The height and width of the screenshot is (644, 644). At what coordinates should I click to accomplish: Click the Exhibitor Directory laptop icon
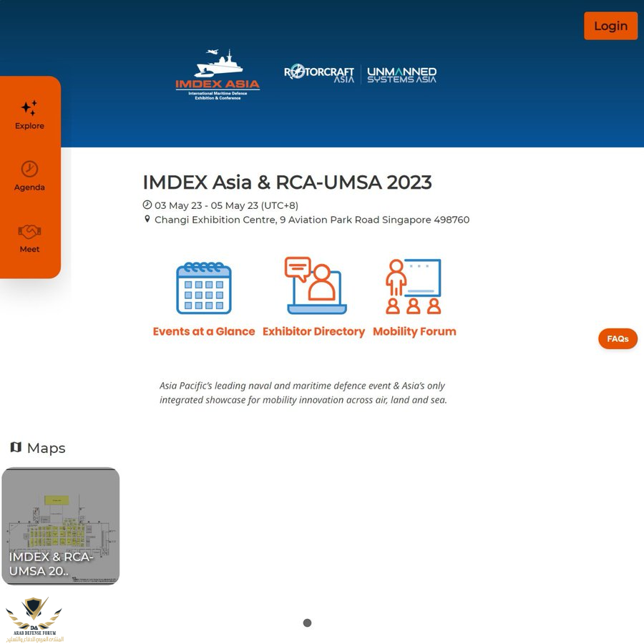pos(316,286)
